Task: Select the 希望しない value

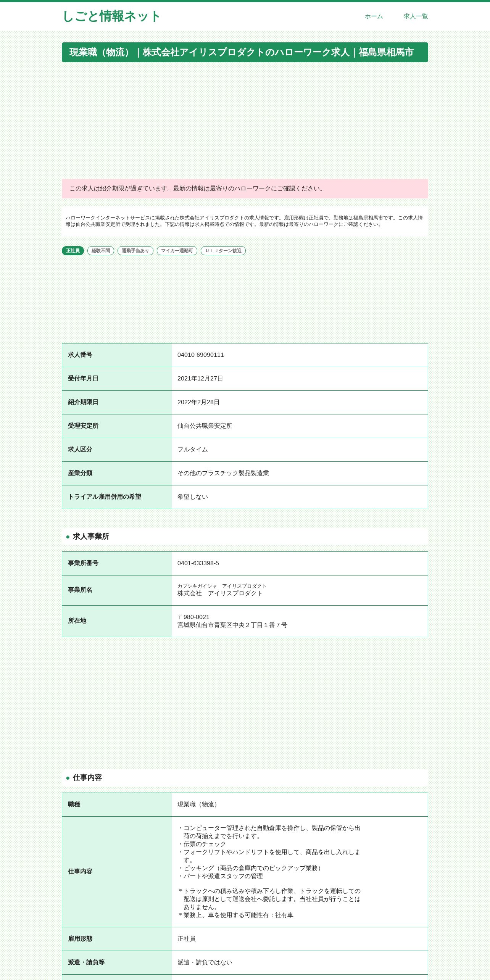Action: click(x=193, y=497)
